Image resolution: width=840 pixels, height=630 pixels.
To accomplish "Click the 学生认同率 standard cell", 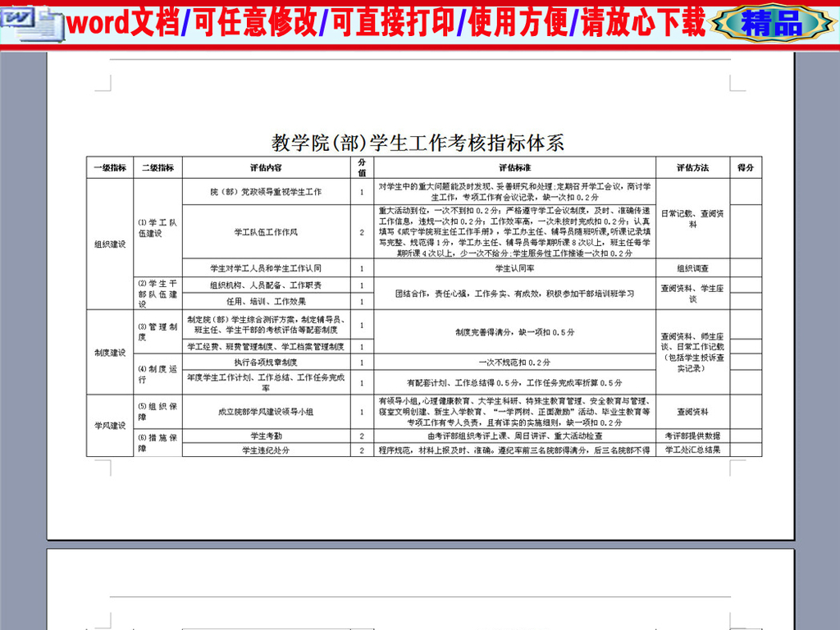I will click(515, 268).
